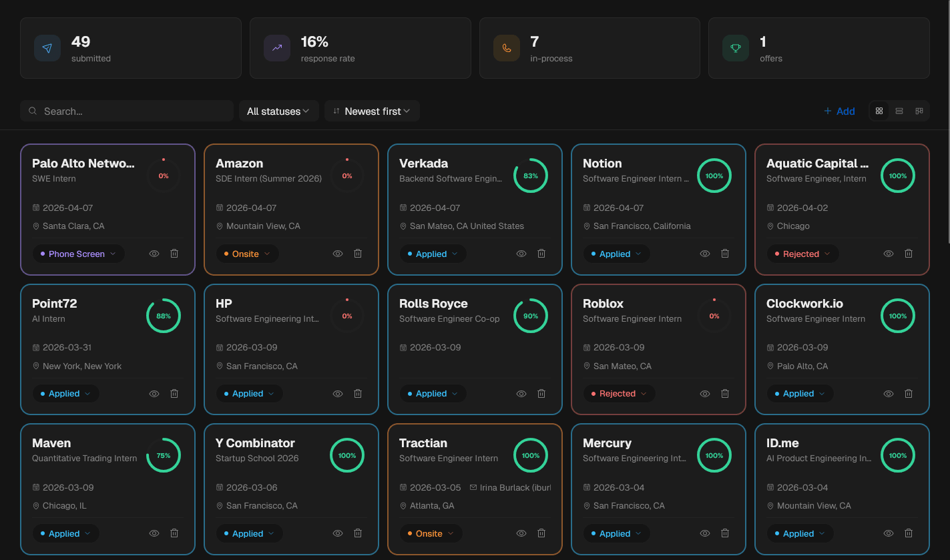Delete the Amazon application card
950x560 pixels.
358,254
